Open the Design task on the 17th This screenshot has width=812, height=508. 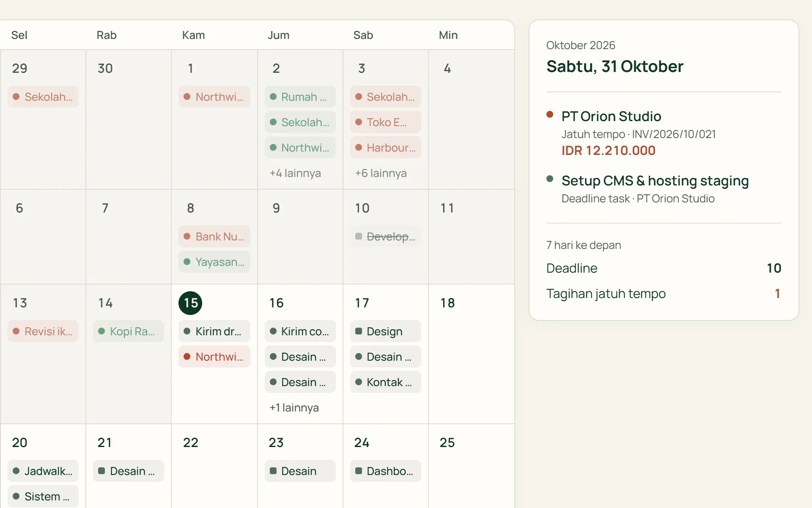click(x=385, y=331)
